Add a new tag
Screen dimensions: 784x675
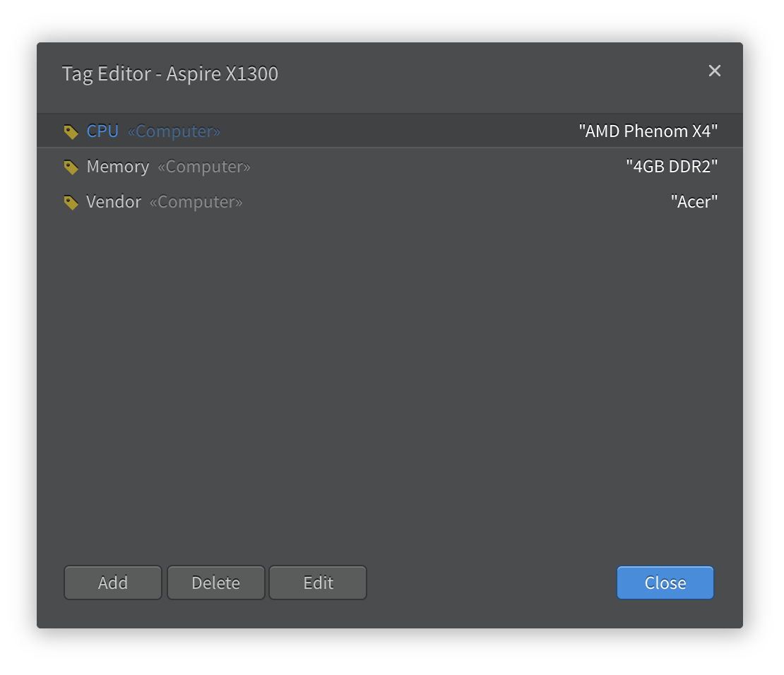113,583
